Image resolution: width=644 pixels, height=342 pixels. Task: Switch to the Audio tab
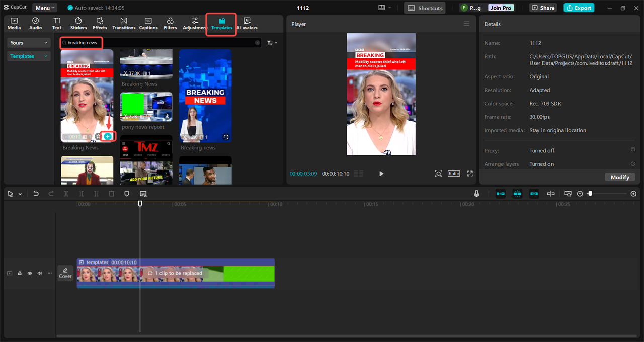(36, 23)
